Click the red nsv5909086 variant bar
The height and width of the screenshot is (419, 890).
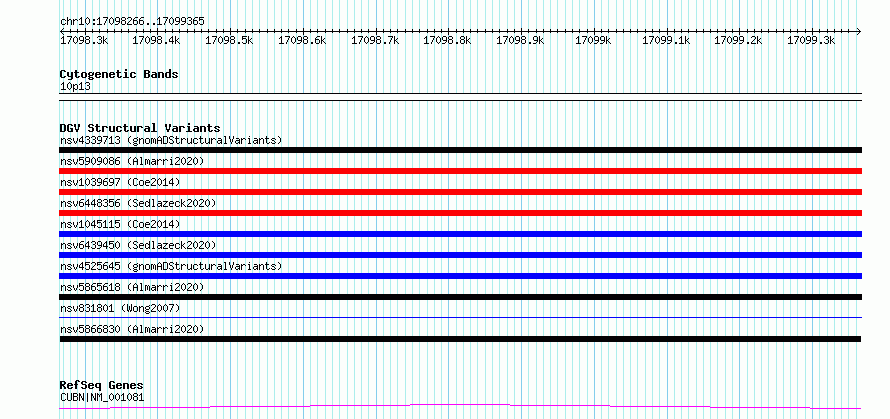[x=460, y=171]
